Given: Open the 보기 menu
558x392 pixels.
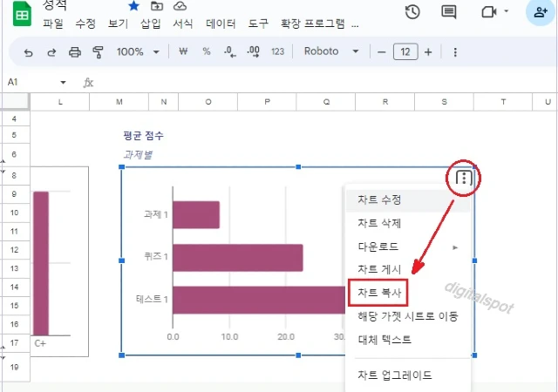Looking at the screenshot, I should [x=118, y=24].
